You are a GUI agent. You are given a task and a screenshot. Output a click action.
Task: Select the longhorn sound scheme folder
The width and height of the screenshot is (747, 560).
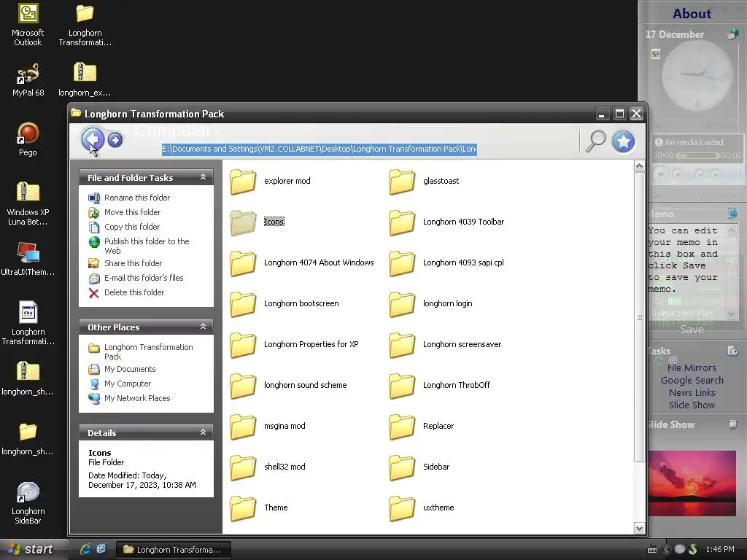coord(289,385)
